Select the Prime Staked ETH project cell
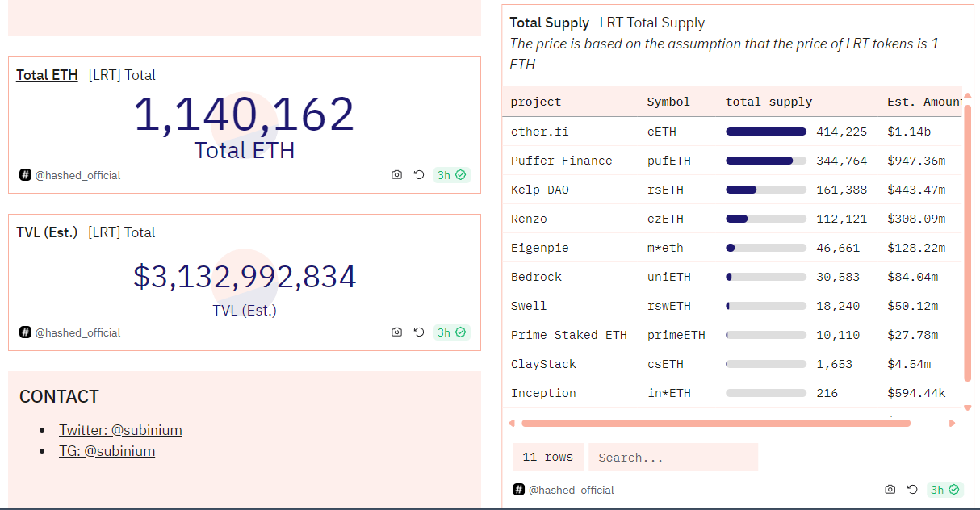The width and height of the screenshot is (980, 510). click(x=569, y=335)
